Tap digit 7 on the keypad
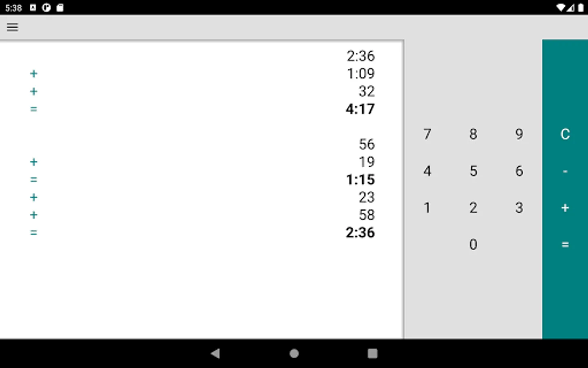Screen dimensions: 588x368 click(x=427, y=134)
